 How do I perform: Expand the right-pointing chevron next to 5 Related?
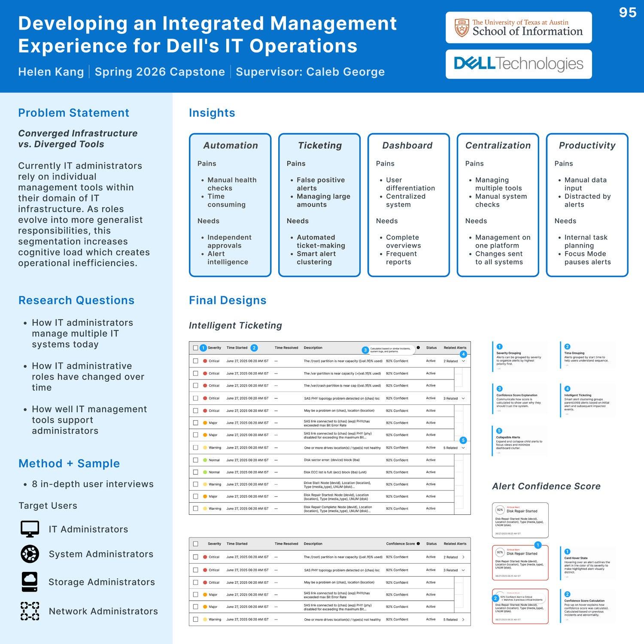tap(463, 620)
